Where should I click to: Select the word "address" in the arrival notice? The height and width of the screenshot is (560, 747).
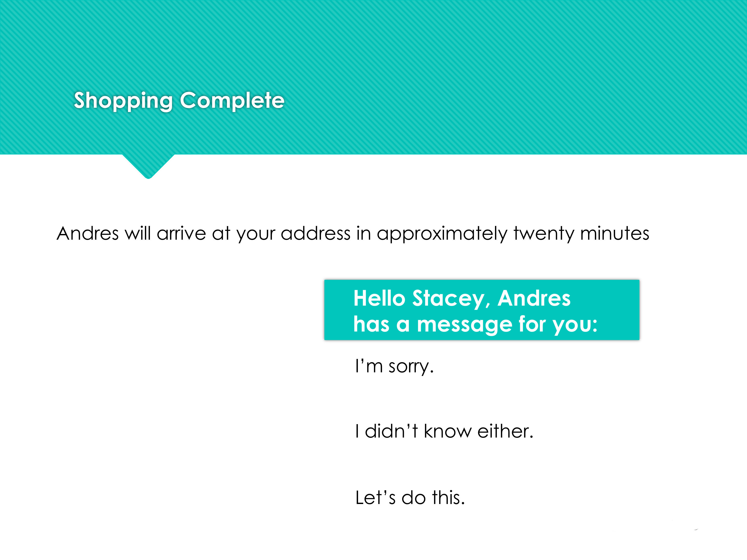[x=315, y=234]
